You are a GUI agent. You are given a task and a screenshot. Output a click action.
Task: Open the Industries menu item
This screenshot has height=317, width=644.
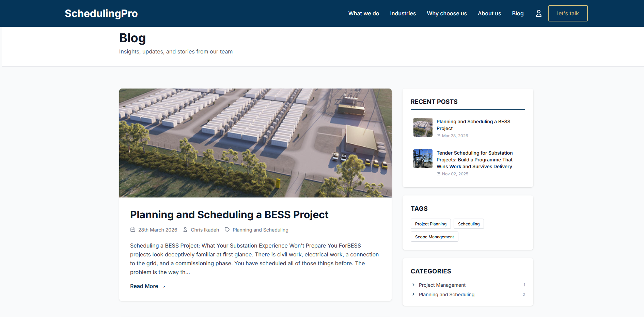coord(403,13)
